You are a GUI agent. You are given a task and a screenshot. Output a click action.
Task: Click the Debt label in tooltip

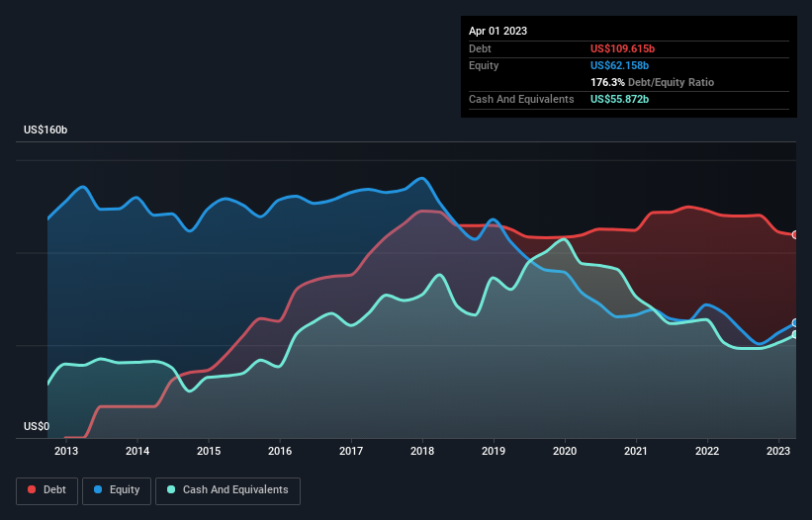point(480,48)
